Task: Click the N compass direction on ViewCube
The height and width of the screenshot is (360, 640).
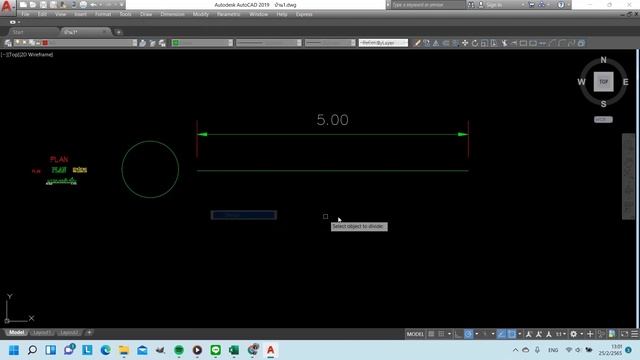Action: click(x=603, y=60)
